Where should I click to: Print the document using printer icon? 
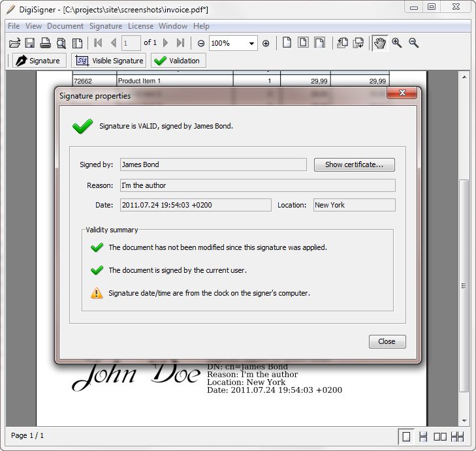pos(46,43)
